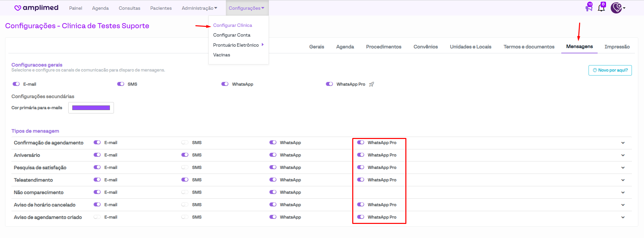
Task: Click the user profile avatar
Action: pos(616,8)
